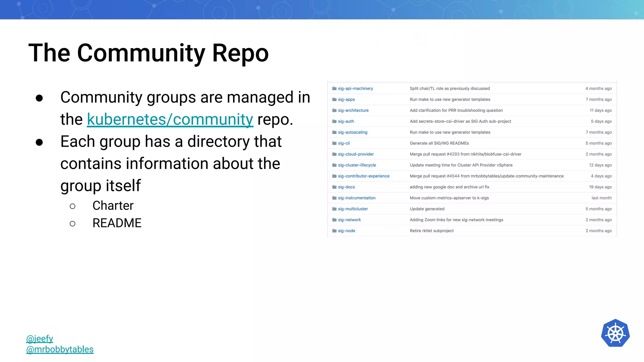The image size is (644, 362).
Task: Open the sig-instrumentation directory
Action: tap(357, 198)
